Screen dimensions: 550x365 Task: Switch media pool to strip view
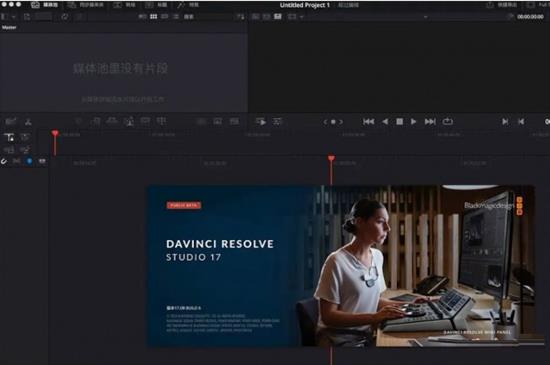click(165, 16)
